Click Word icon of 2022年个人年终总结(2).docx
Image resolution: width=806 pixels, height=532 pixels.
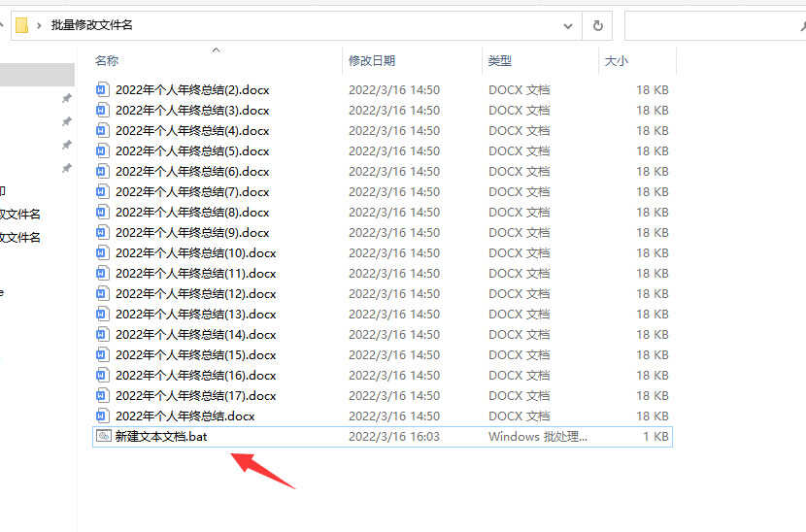(x=103, y=89)
